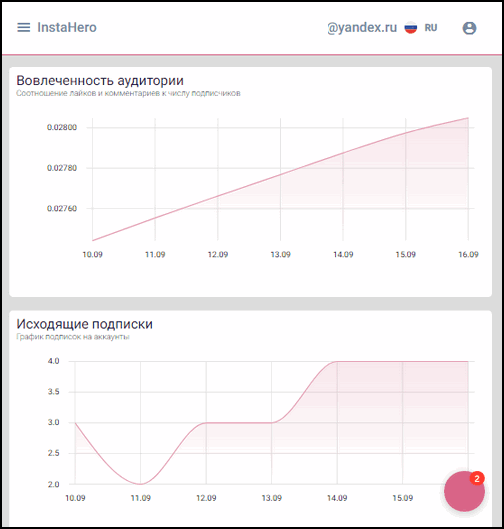Image resolution: width=504 pixels, height=529 pixels.
Task: Click the 12.09 label on subscriptions chart
Action: click(x=206, y=498)
